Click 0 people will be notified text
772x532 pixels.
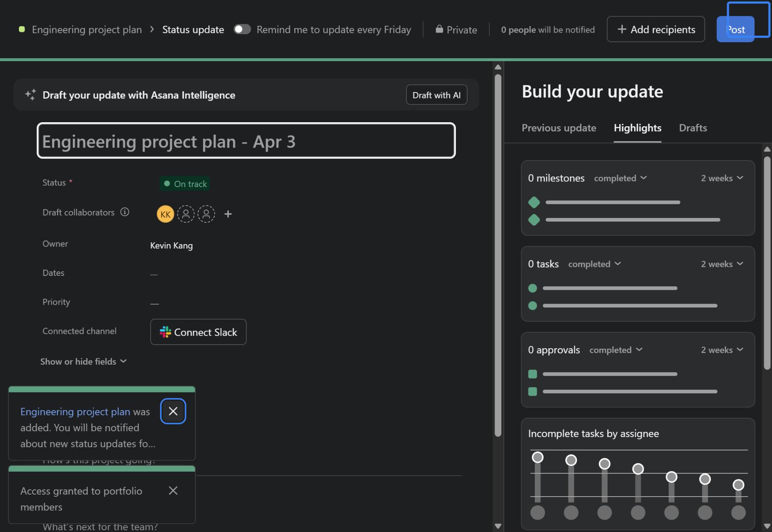(548, 29)
